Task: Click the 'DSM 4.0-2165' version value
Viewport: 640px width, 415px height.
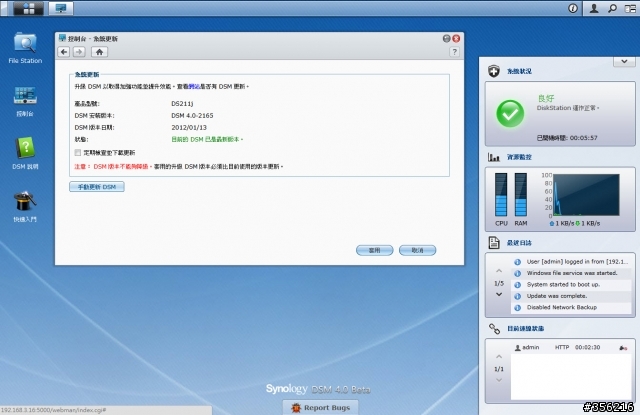Action: (x=192, y=115)
